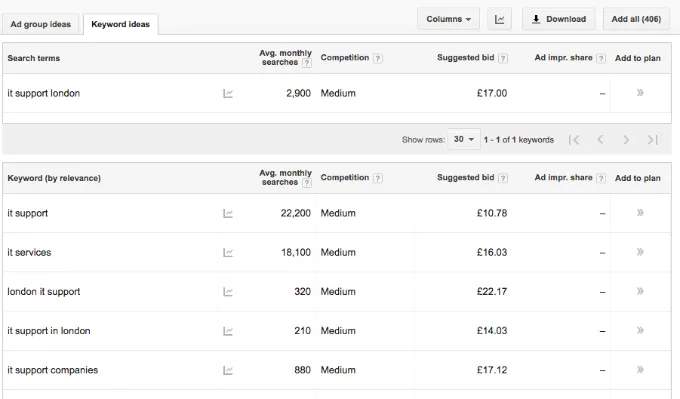This screenshot has width=680, height=399.
Task: Show trend chart for it support companies
Action: pos(228,370)
